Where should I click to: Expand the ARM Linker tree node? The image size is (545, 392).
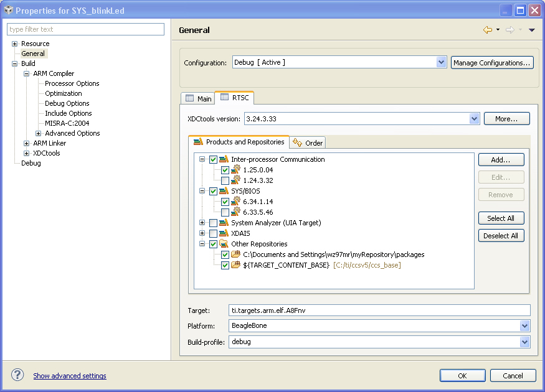[x=26, y=143]
